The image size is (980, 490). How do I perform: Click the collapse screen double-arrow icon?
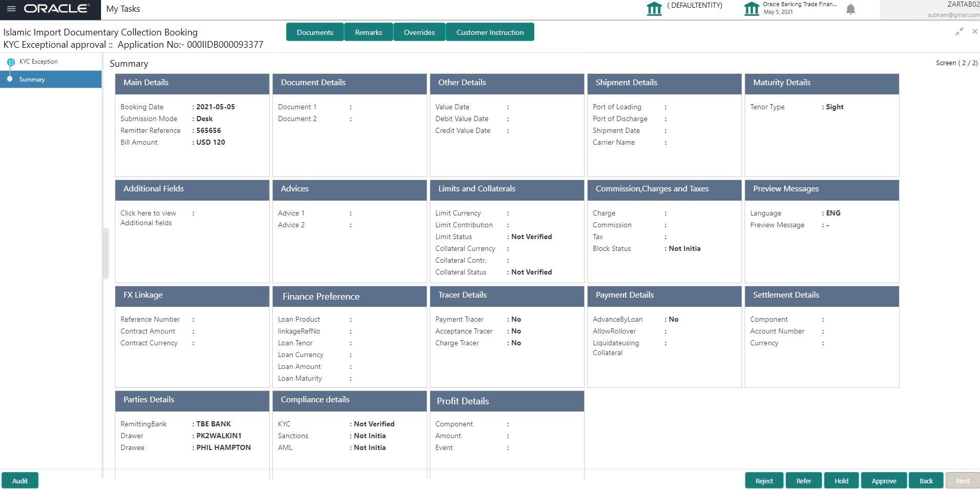[x=958, y=31]
